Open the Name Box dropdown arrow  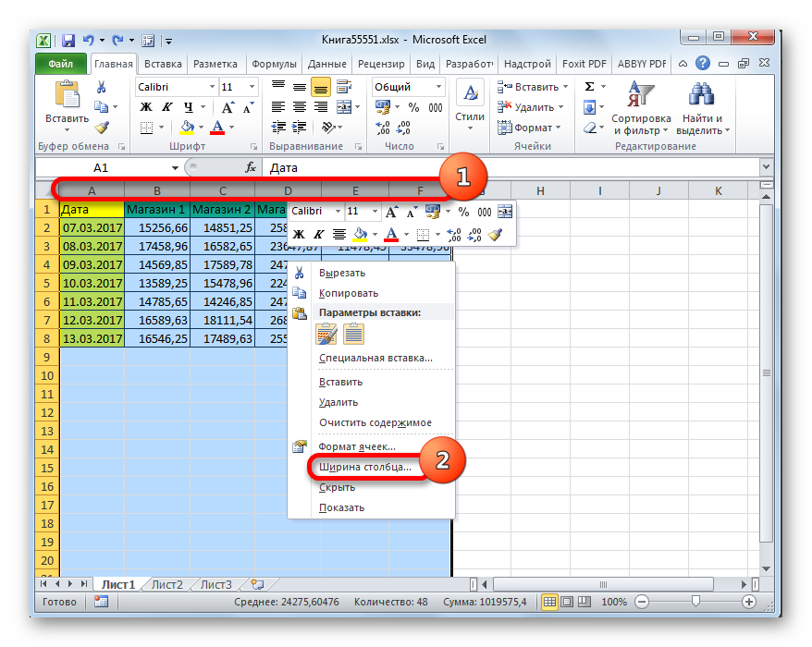(x=175, y=168)
